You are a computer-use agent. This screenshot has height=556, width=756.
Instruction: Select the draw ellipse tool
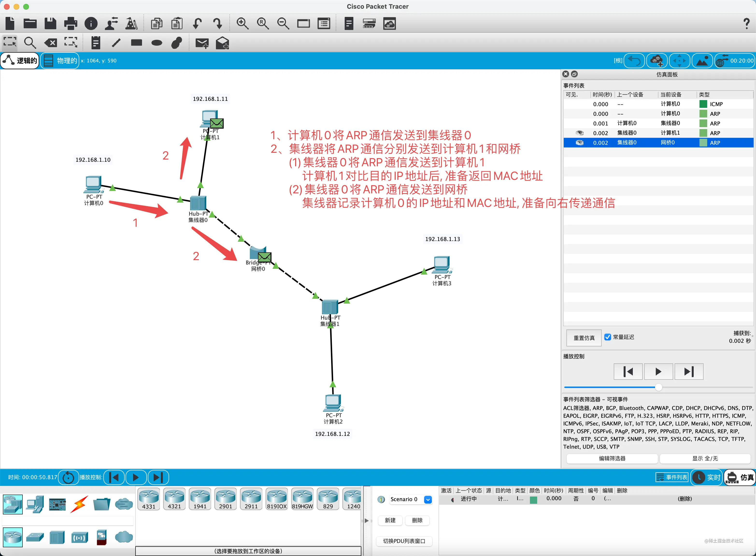point(157,43)
